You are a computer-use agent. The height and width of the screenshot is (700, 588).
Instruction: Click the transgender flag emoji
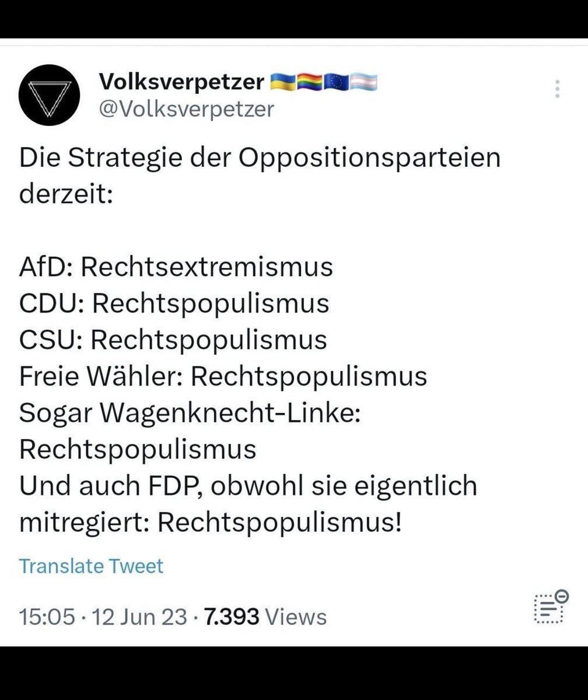[364, 83]
